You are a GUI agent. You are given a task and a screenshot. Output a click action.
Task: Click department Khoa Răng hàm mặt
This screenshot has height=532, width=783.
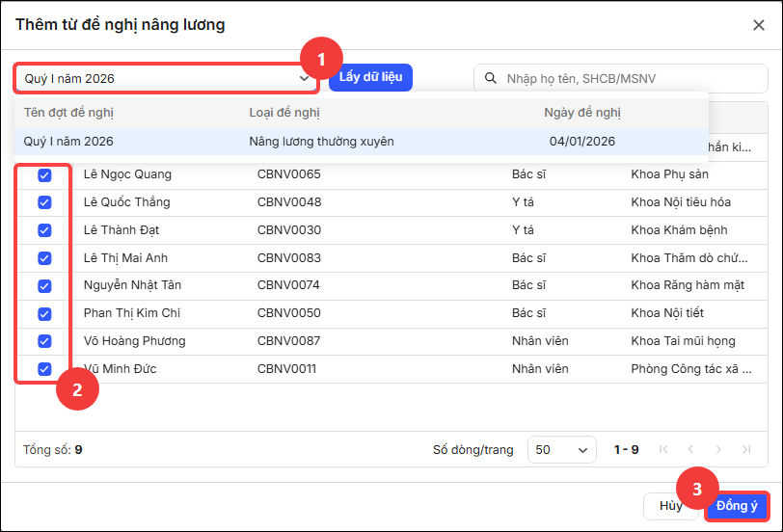pyautogui.click(x=688, y=285)
